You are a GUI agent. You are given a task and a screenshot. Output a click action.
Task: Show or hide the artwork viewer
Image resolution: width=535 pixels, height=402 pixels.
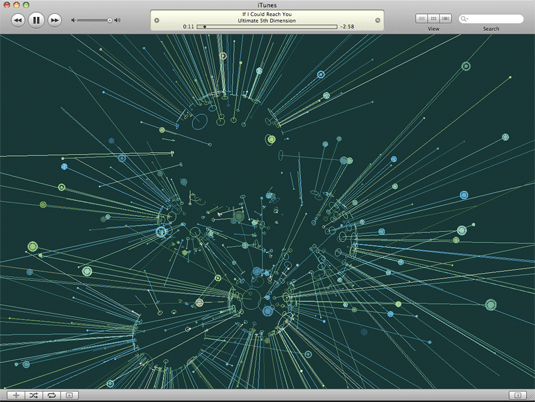pyautogui.click(x=70, y=395)
